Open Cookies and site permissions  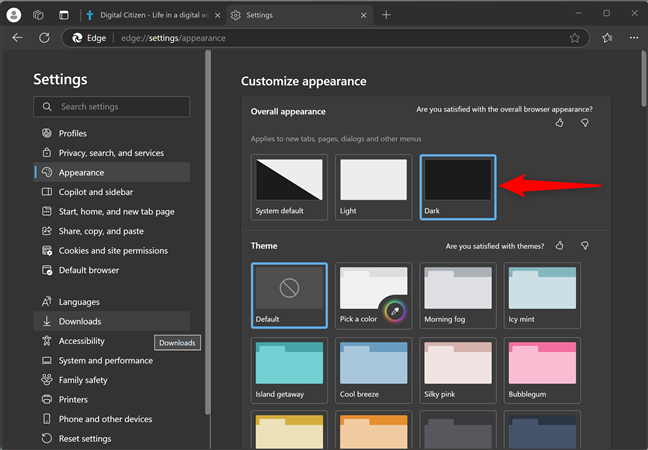point(112,250)
